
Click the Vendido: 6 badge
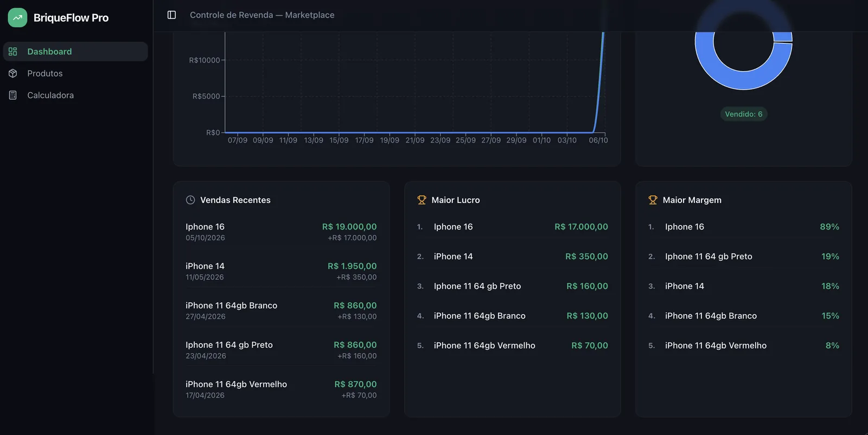click(x=744, y=114)
